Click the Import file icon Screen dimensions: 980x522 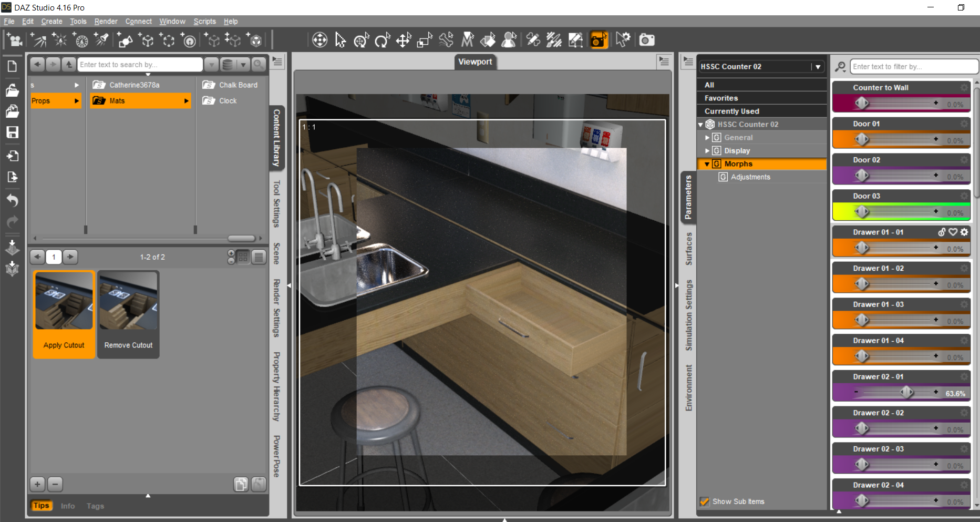[12, 156]
